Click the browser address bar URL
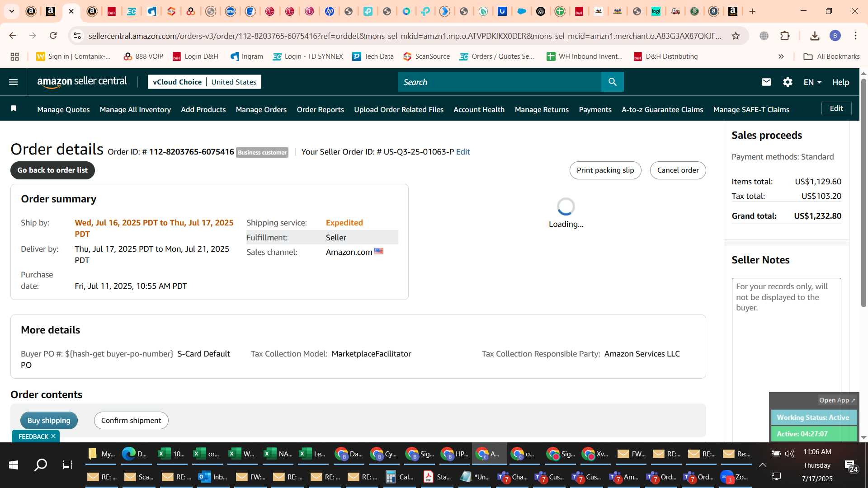This screenshot has width=868, height=488. pos(405,36)
